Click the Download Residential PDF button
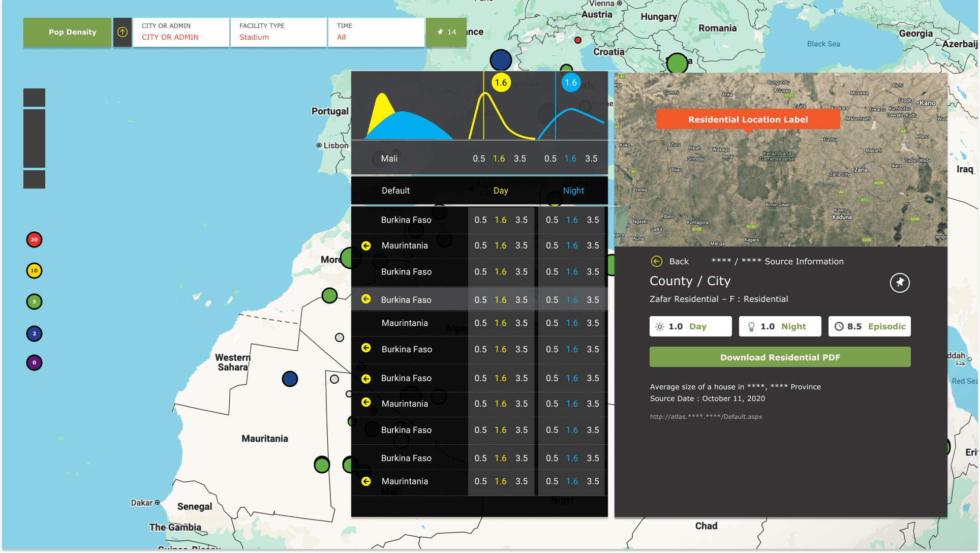 pyautogui.click(x=780, y=357)
